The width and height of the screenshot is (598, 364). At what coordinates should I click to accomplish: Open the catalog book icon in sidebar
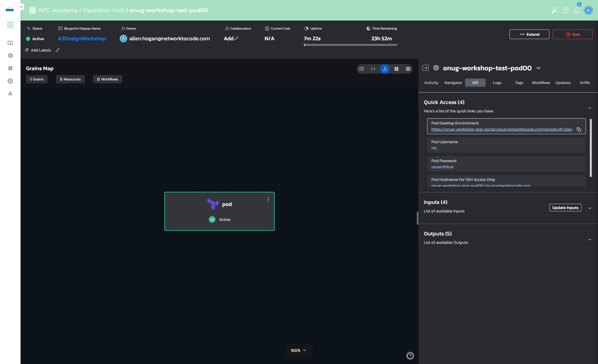tap(10, 43)
